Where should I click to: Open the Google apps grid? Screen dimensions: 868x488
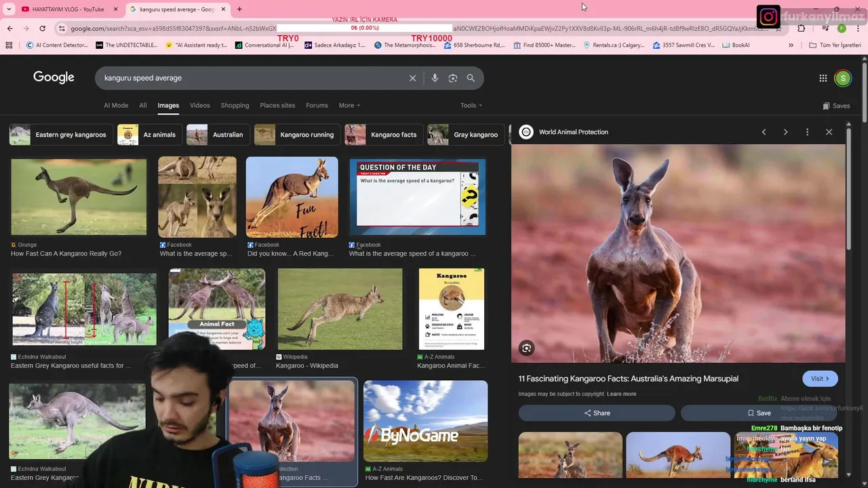coord(823,78)
